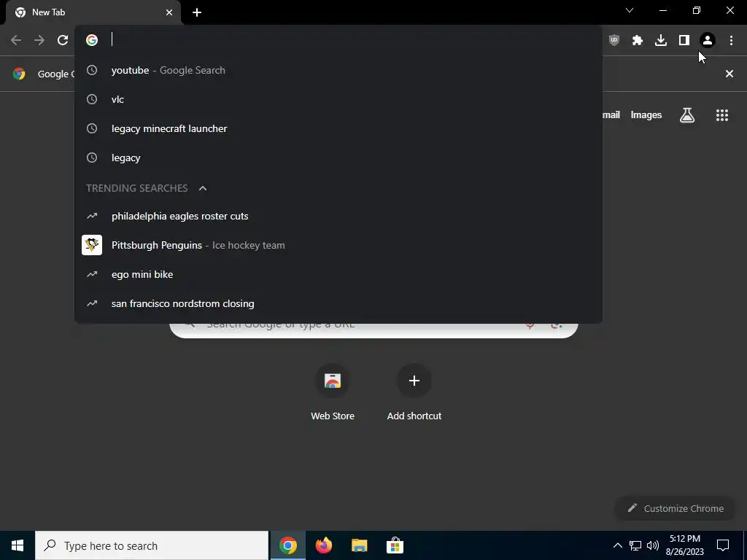The width and height of the screenshot is (747, 560).
Task: Open File Explorer from the taskbar
Action: pyautogui.click(x=359, y=545)
